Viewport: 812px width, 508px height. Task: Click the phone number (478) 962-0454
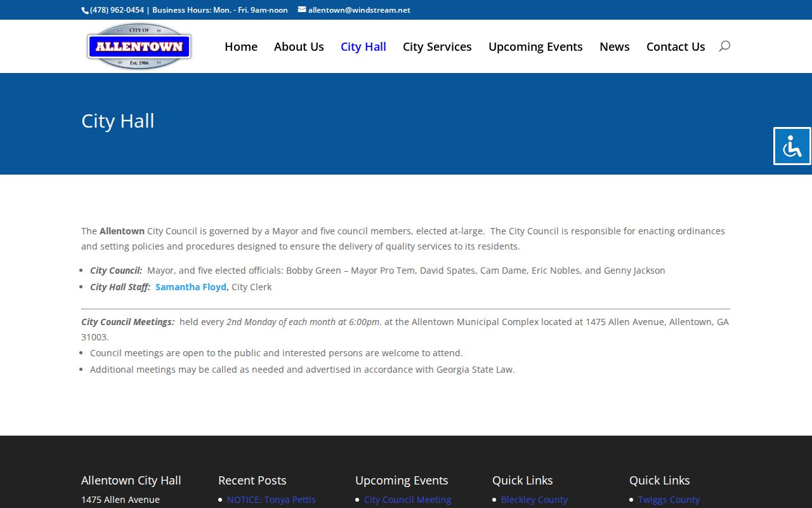coord(117,10)
